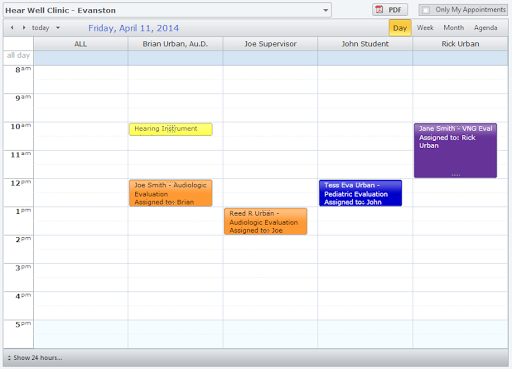Open the clinic location dropdown
Viewport: 512px width, 369px height.
[x=326, y=10]
